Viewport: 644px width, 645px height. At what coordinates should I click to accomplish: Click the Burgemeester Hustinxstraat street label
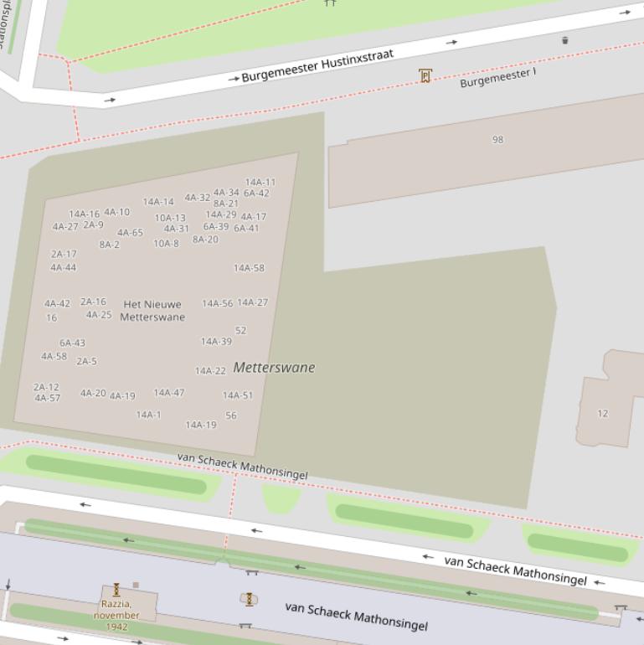coord(317,65)
